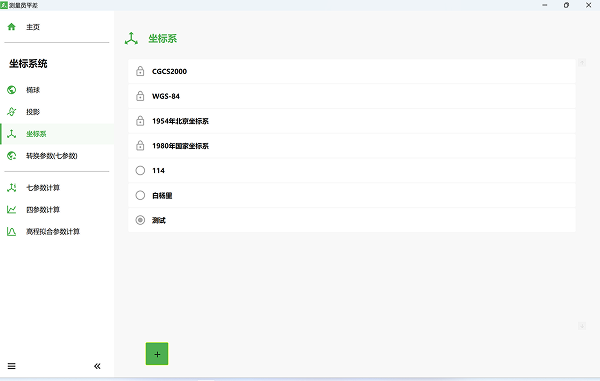Open the 椭球 ellipsoid globe icon
Viewport: 600px width, 381px height.
point(11,90)
